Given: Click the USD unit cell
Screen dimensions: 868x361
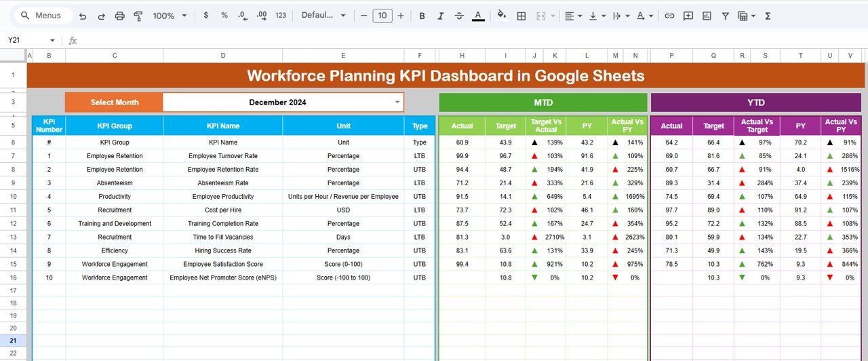Looking at the screenshot, I should point(343,210).
